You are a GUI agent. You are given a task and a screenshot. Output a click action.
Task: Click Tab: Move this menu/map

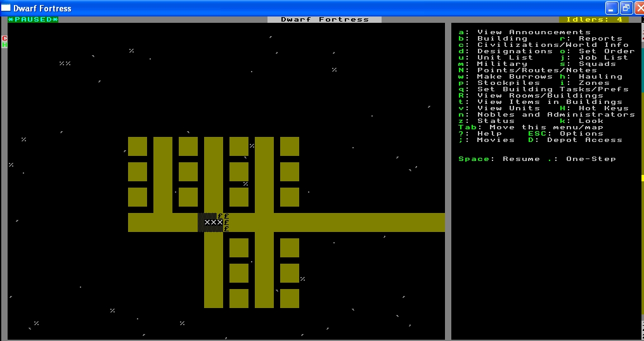tap(531, 127)
